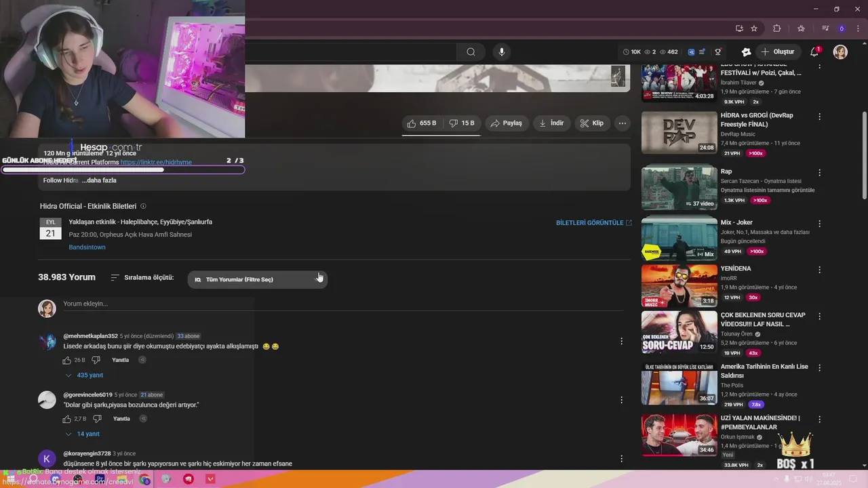Open menu for Mix - Joker
The width and height of the screenshot is (868, 488).
(819, 224)
